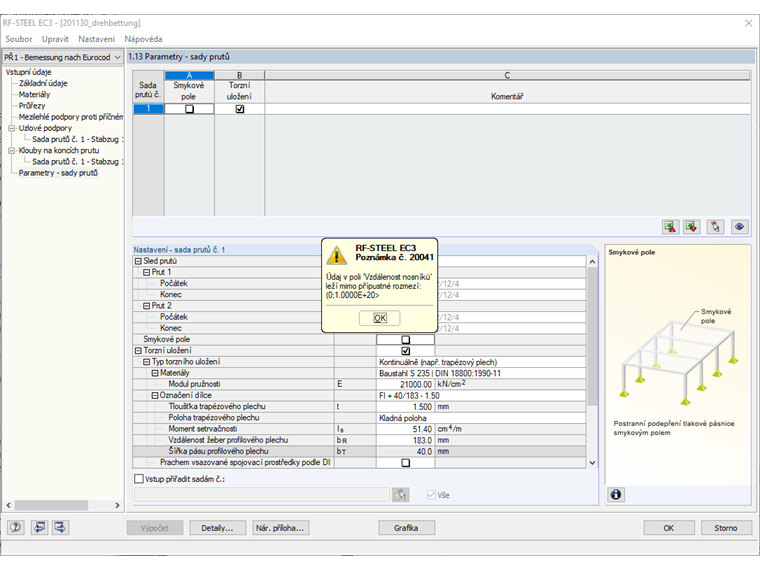Click the navigator horizontal scrollbar thumb
The height and width of the screenshot is (570, 760).
[x=51, y=505]
